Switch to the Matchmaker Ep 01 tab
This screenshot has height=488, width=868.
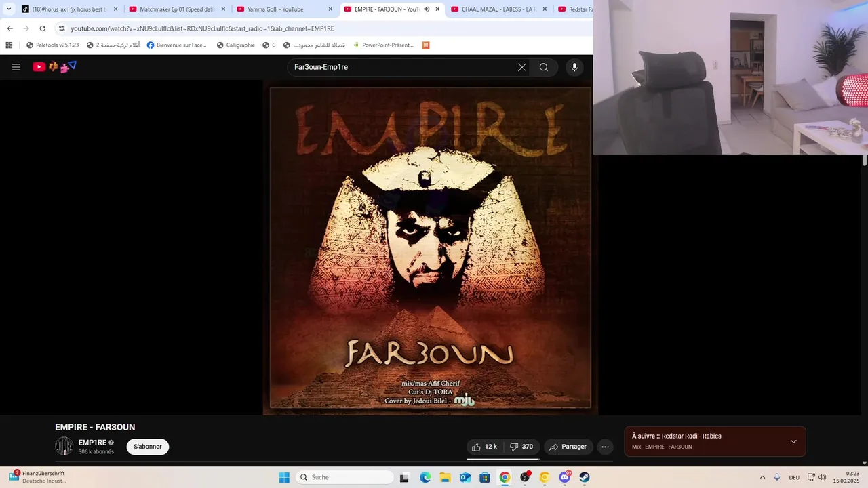coord(178,9)
